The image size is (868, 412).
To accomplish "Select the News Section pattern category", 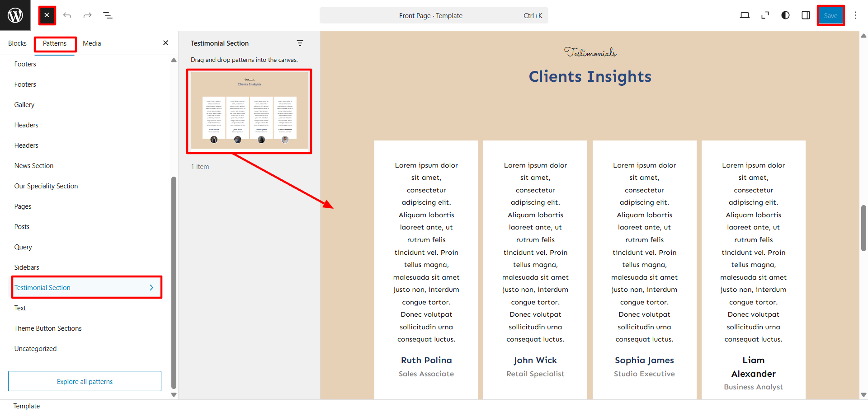I will click(34, 166).
